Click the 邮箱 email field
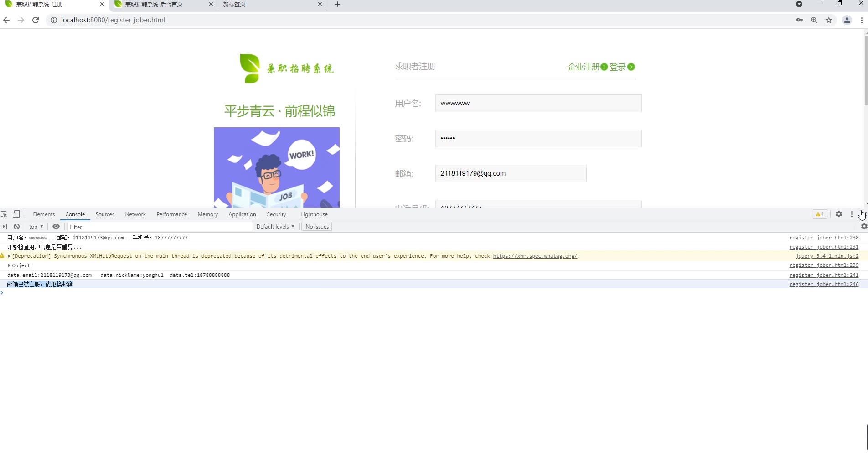Image resolution: width=868 pixels, height=458 pixels. [511, 174]
